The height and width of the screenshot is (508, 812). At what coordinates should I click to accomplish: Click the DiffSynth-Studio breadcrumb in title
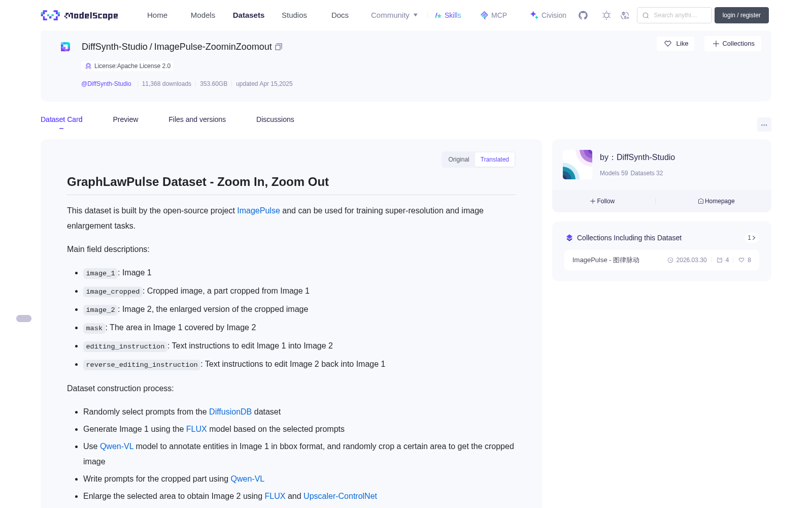(115, 47)
